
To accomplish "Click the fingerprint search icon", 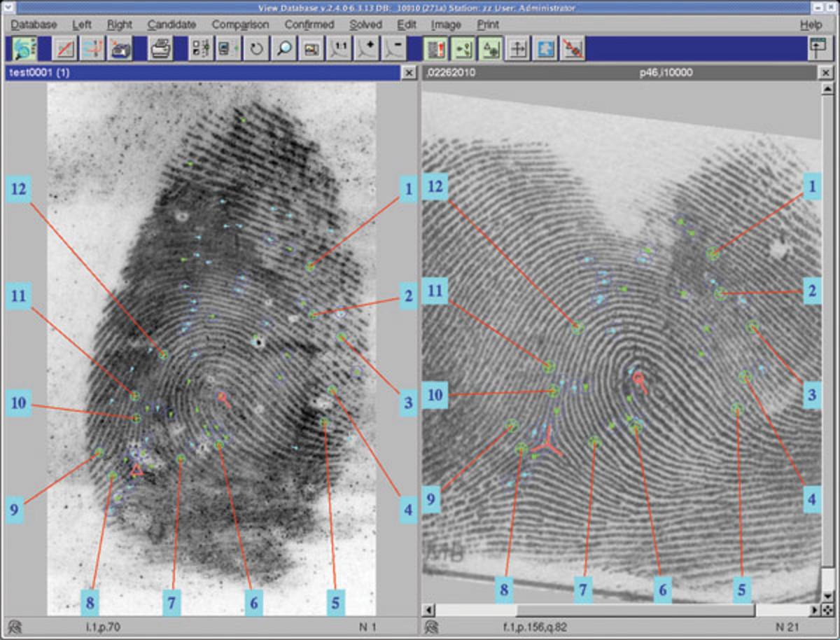I will [x=25, y=50].
